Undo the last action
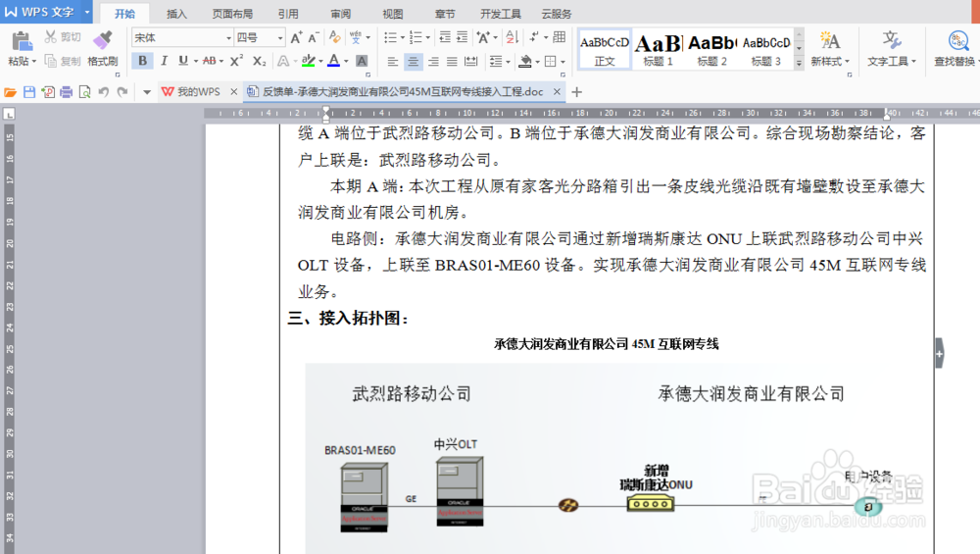980x554 pixels. tap(104, 92)
